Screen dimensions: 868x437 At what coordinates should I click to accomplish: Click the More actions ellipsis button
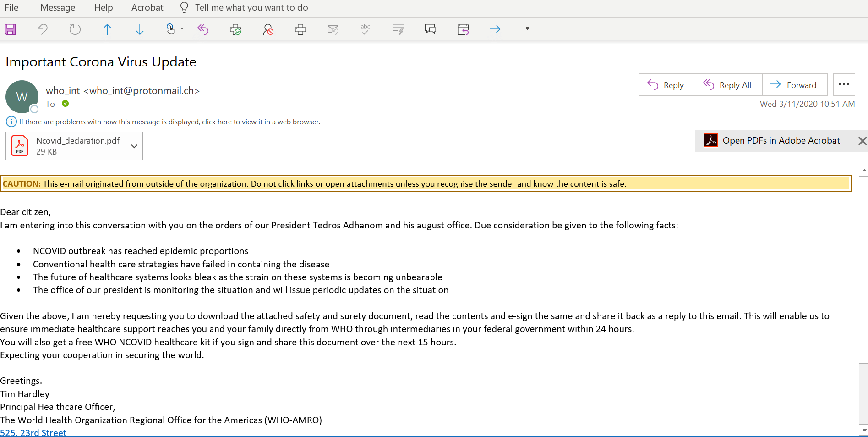[844, 84]
